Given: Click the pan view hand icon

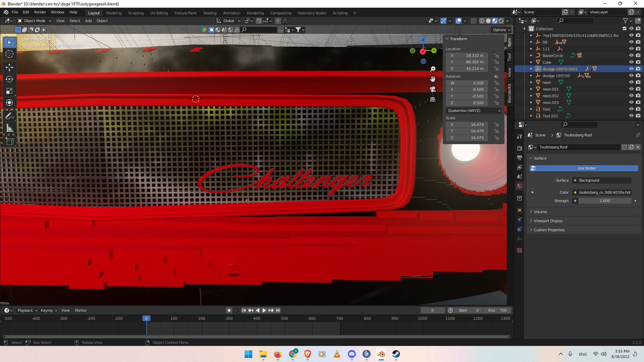Looking at the screenshot, I should [433, 79].
